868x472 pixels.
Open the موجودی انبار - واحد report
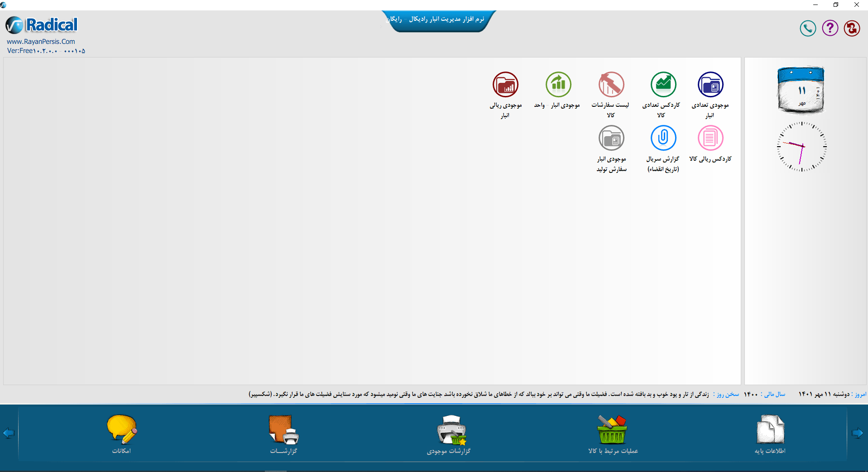point(558,85)
